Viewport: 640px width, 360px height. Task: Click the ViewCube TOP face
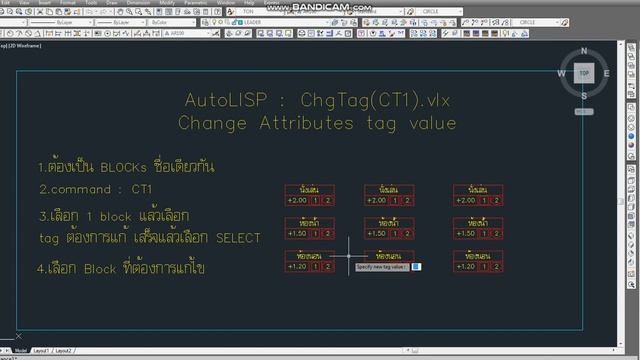[x=584, y=73]
